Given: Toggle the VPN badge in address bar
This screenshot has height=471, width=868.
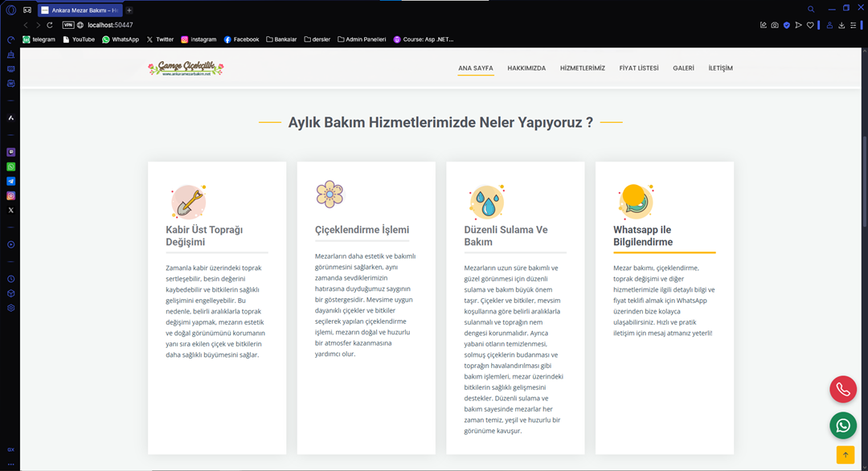Looking at the screenshot, I should click(68, 25).
